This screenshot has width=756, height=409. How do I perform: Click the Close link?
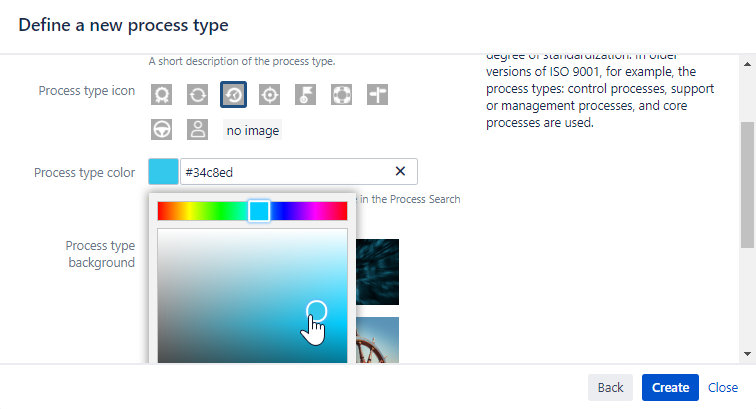723,388
